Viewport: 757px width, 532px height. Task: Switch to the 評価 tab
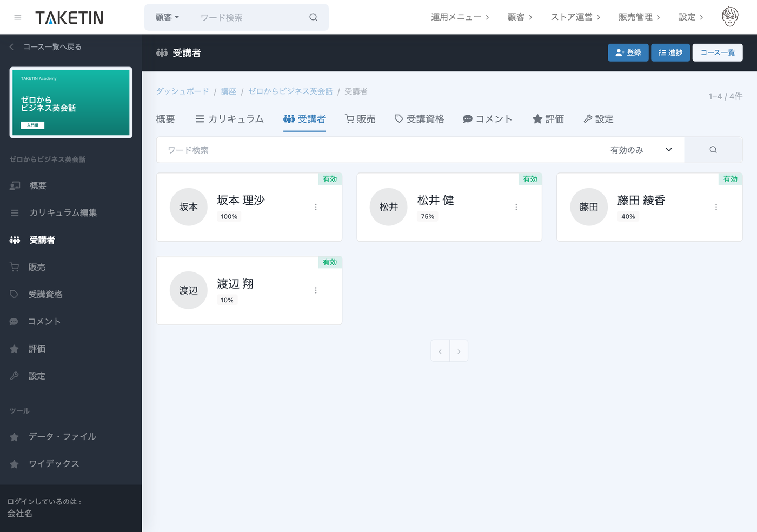[548, 119]
